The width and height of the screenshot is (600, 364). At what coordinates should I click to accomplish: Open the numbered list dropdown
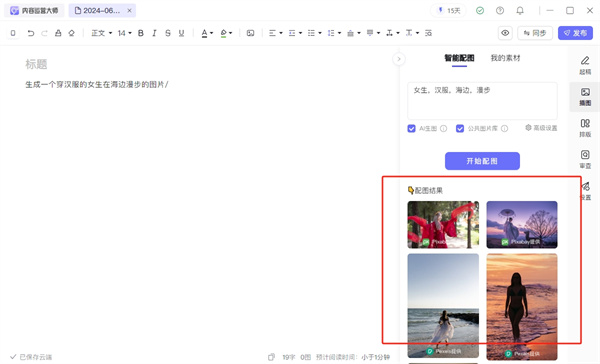pyautogui.click(x=334, y=33)
